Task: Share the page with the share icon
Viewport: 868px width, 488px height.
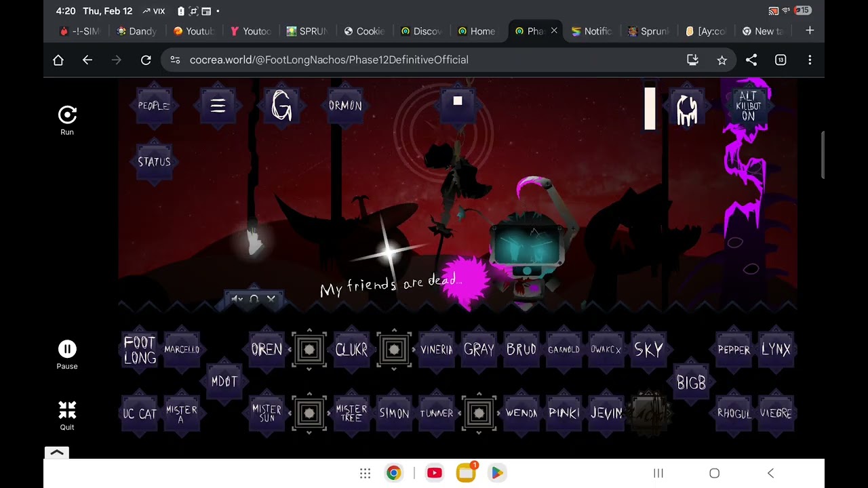Action: [751, 60]
